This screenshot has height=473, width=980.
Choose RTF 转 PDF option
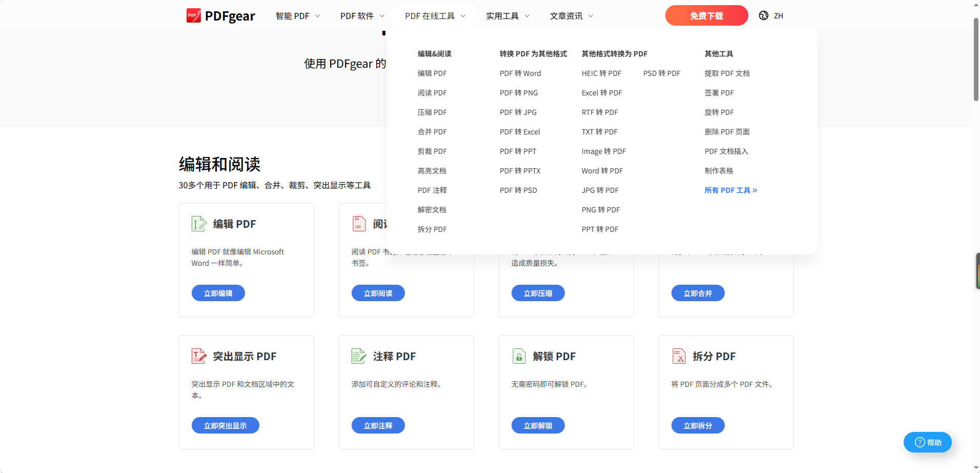(600, 112)
